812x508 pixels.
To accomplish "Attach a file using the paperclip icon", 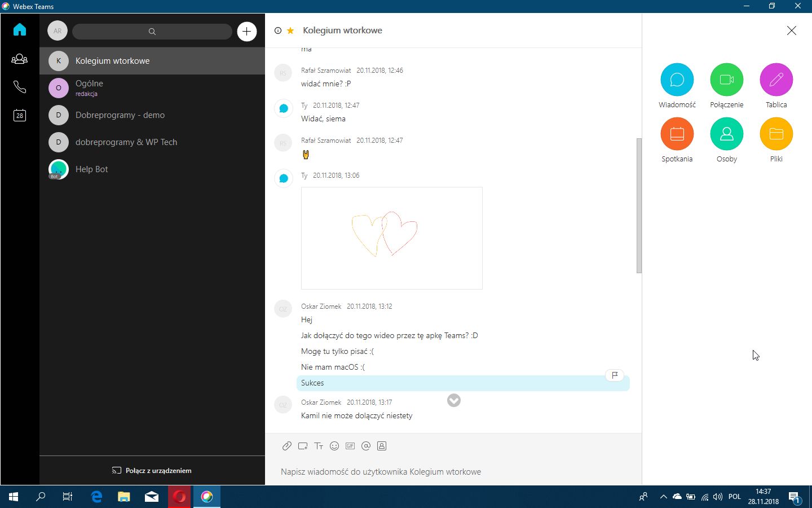I will point(286,446).
